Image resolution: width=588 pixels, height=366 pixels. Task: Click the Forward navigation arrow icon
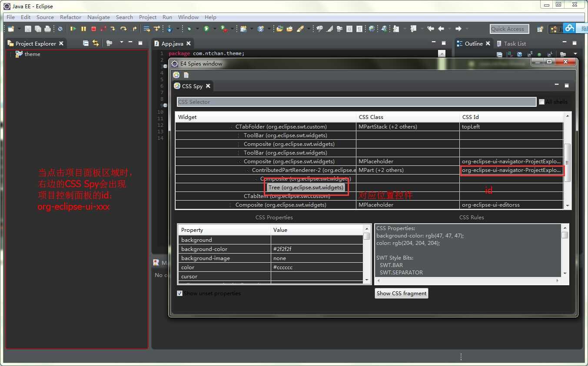tap(458, 29)
